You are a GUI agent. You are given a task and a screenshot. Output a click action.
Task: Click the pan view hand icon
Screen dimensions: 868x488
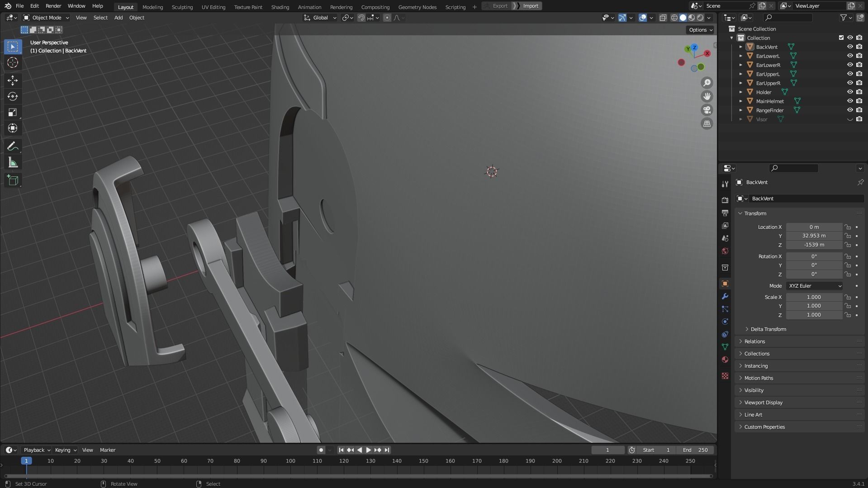(x=707, y=96)
